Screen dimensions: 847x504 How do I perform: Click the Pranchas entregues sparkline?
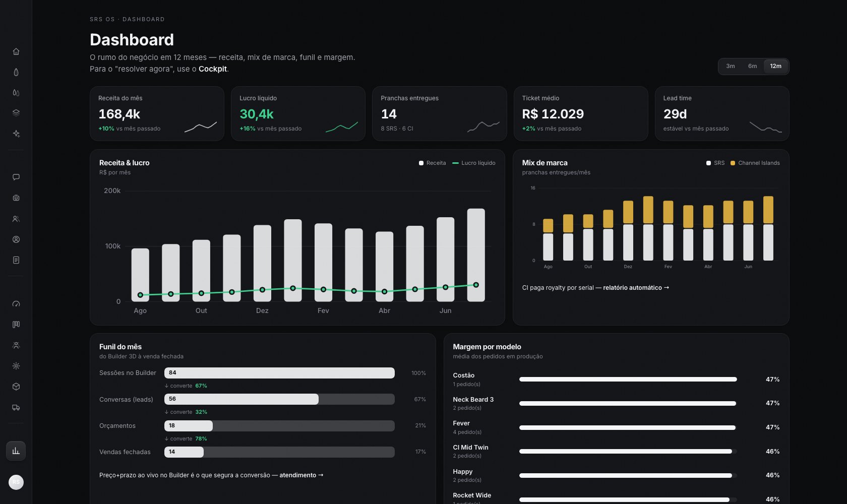[483, 127]
